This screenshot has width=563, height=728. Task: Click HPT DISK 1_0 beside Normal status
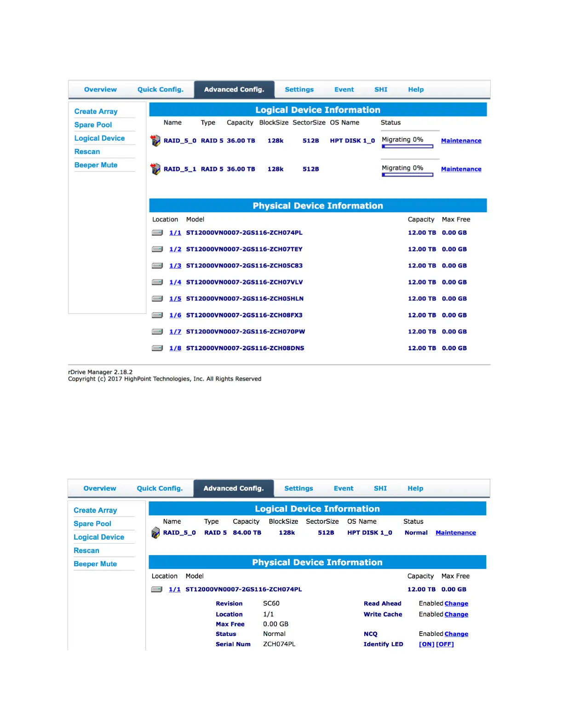(370, 533)
